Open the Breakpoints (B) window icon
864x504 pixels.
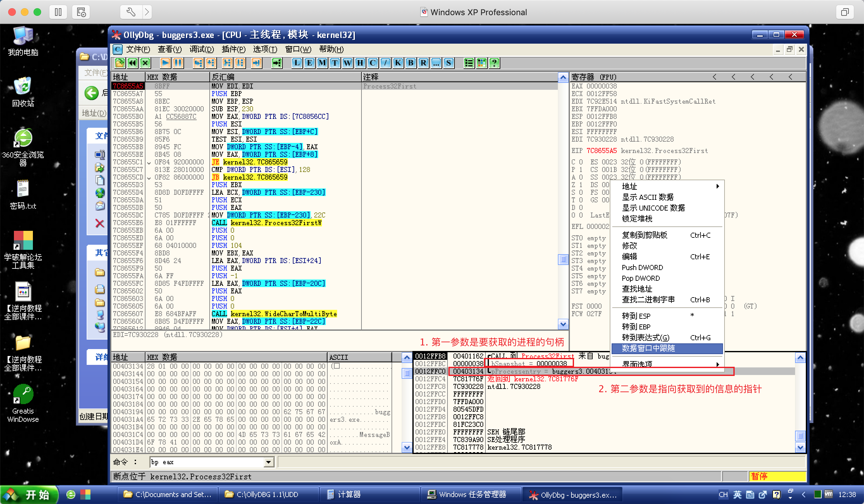coord(410,63)
